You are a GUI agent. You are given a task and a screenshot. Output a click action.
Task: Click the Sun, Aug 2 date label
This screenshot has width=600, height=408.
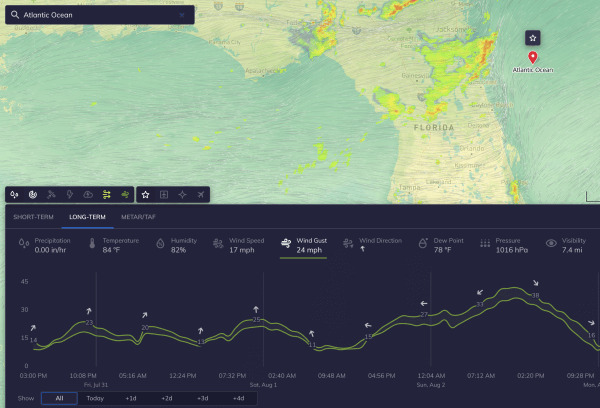click(430, 385)
